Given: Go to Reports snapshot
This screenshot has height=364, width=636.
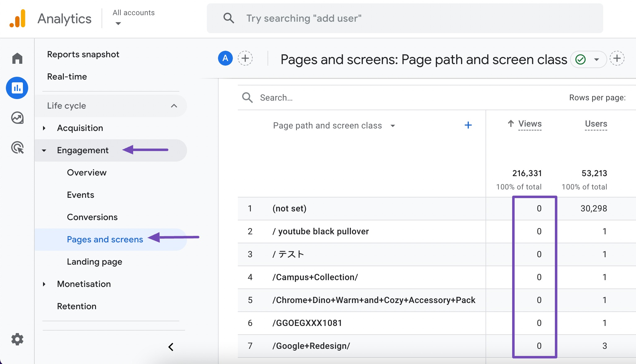Looking at the screenshot, I should pyautogui.click(x=83, y=54).
